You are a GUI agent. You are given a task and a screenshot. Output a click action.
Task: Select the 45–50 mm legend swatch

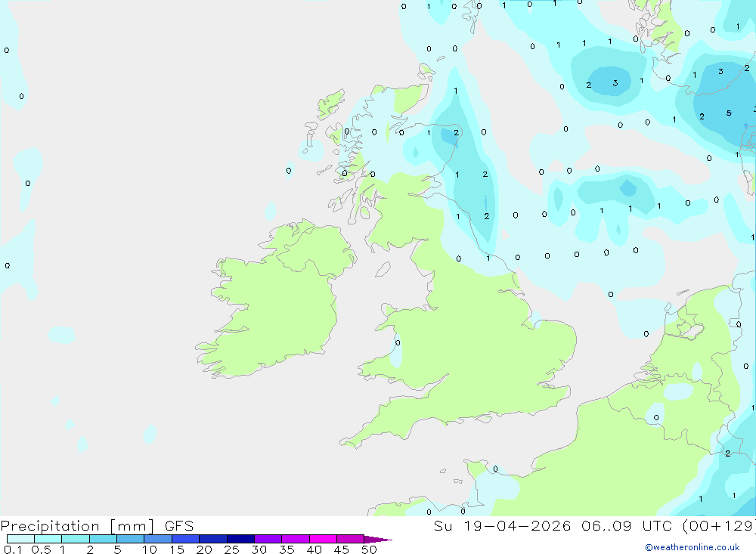point(350,539)
